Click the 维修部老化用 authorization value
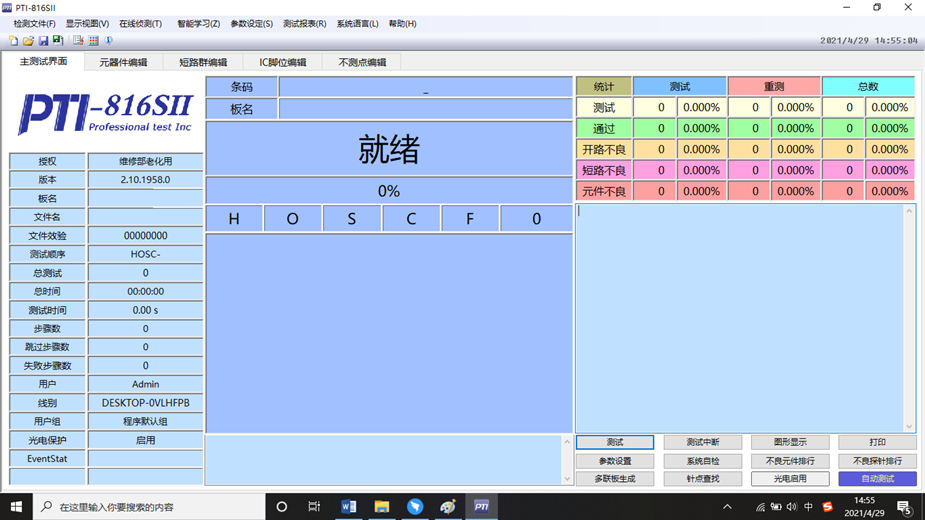Viewport: 925px width, 520px height. 146,161
